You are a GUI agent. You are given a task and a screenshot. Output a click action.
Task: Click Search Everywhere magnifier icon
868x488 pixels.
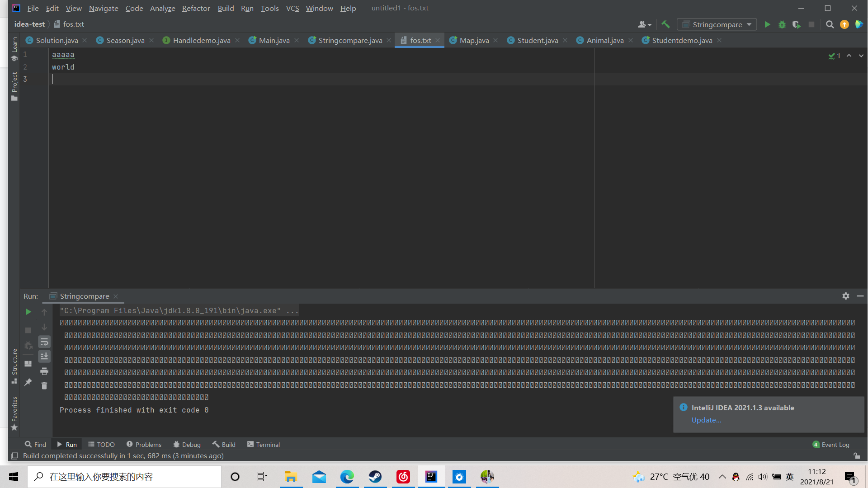point(830,24)
